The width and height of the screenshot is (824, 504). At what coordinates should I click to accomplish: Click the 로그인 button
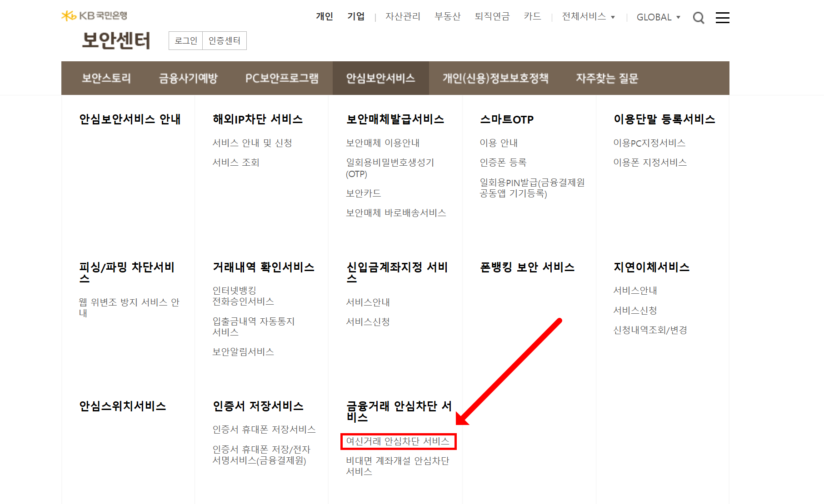click(185, 40)
